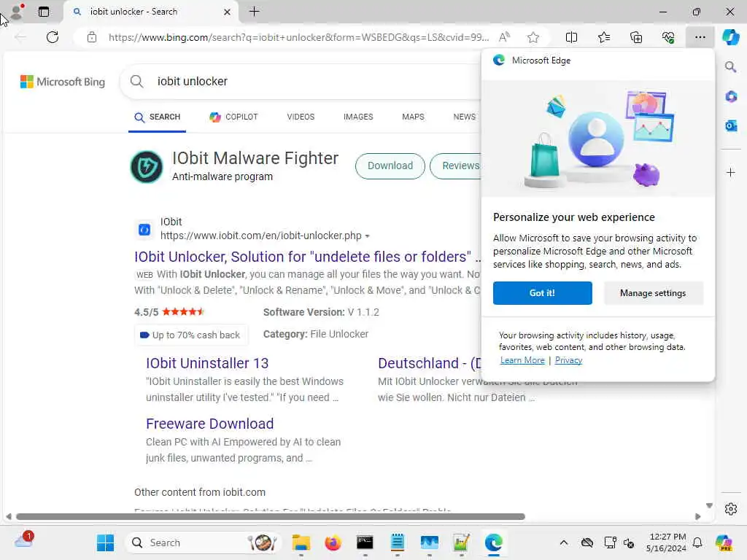Open the Privacy link
This screenshot has height=560, width=747.
tap(568, 360)
